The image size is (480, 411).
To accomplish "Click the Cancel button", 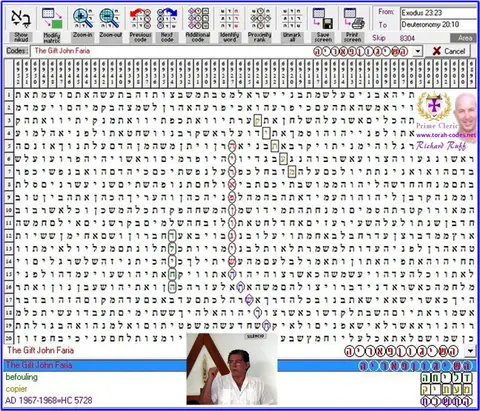I will pos(449,51).
